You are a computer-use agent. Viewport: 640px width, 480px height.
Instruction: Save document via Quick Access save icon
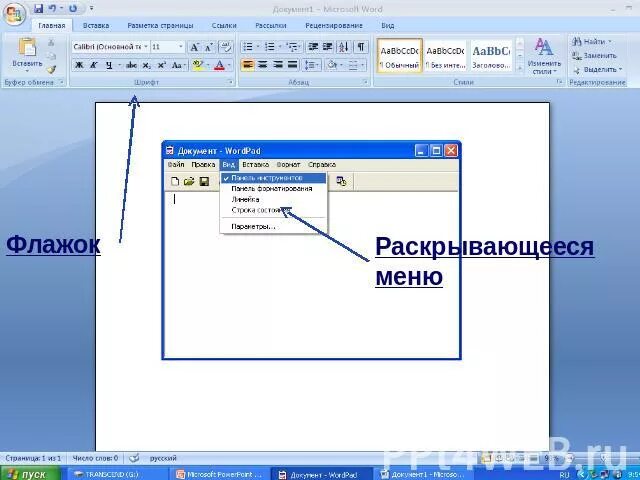39,8
